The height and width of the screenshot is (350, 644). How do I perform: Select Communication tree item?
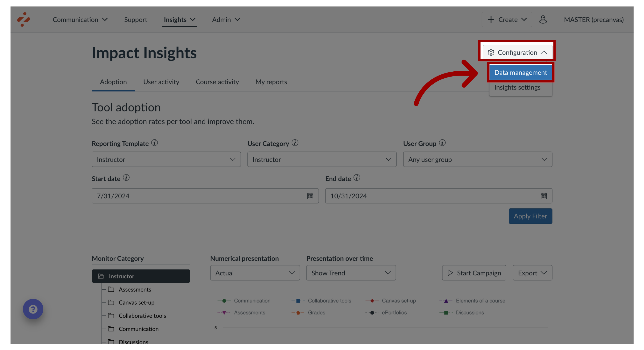pyautogui.click(x=139, y=329)
